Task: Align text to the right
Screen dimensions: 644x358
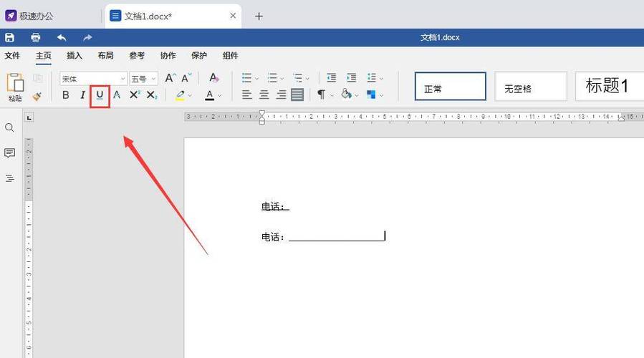Action: click(x=282, y=95)
